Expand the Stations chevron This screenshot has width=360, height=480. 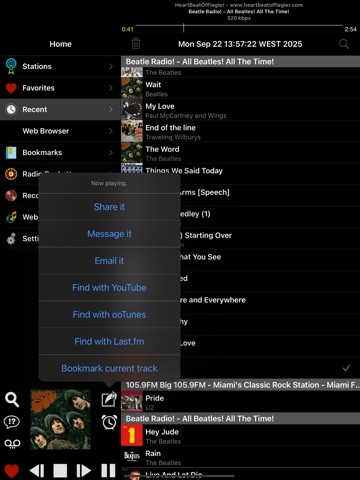(x=111, y=66)
